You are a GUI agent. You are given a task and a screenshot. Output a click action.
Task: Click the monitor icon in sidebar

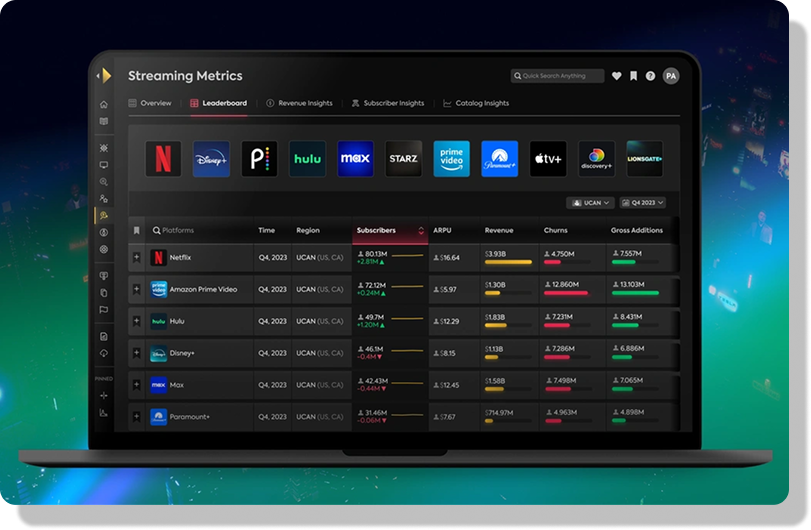(104, 165)
